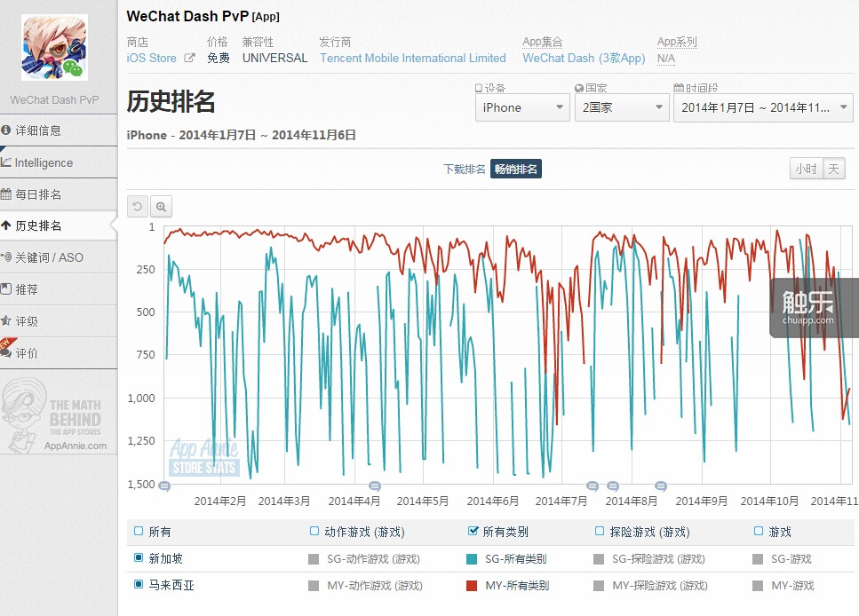This screenshot has width=859, height=616.
Task: Open the 推荐 sidebar item
Action: [x=59, y=289]
